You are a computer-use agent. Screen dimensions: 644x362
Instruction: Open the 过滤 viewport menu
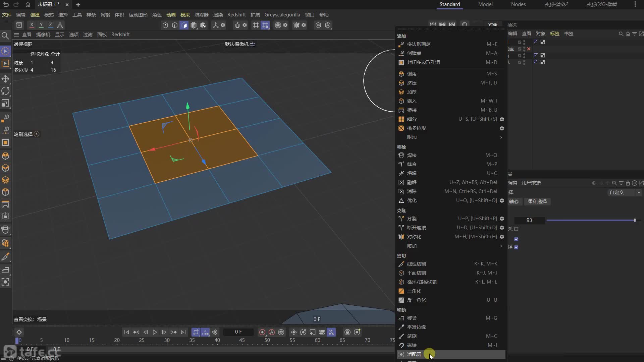(x=88, y=35)
